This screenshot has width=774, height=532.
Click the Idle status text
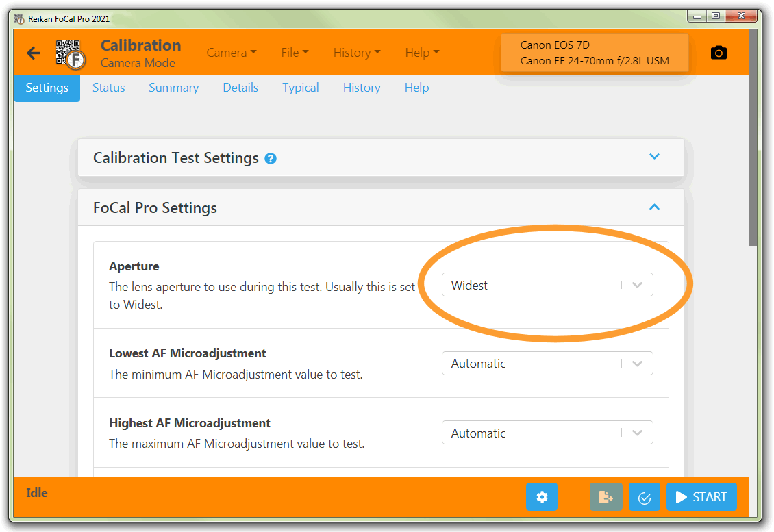click(x=37, y=492)
